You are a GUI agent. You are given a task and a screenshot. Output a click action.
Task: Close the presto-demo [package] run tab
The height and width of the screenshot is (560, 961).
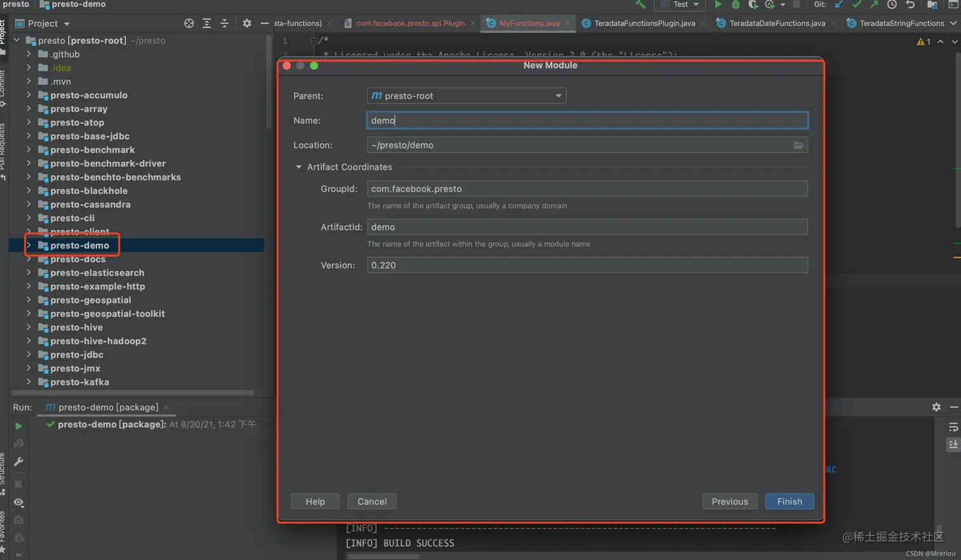click(x=166, y=407)
